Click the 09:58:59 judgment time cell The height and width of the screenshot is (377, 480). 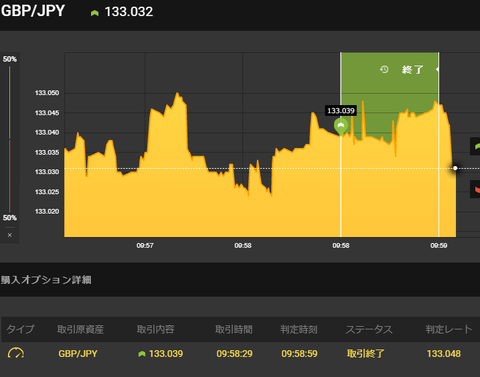point(299,354)
